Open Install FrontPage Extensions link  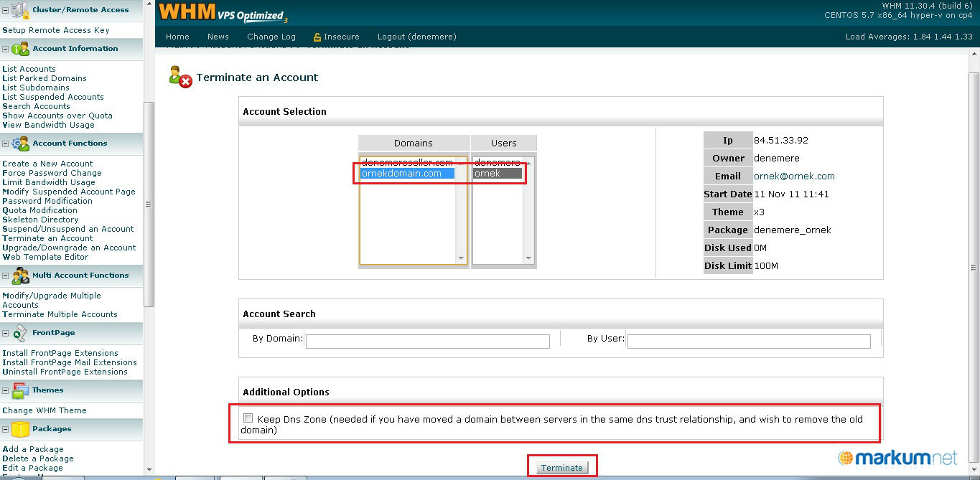pos(60,353)
